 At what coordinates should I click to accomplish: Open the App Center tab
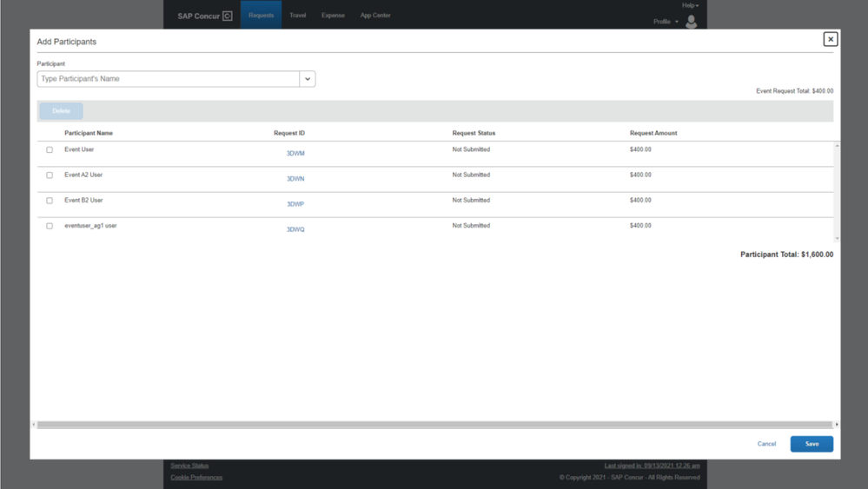tap(375, 15)
